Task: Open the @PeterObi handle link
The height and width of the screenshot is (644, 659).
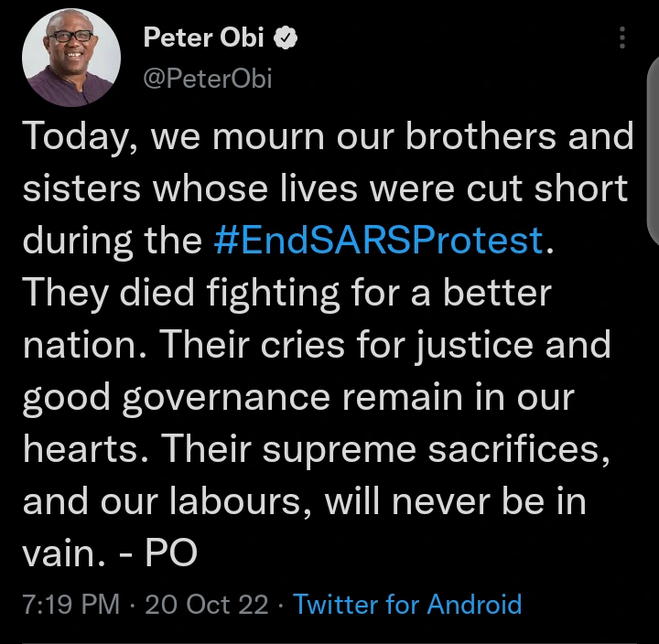Action: [207, 79]
